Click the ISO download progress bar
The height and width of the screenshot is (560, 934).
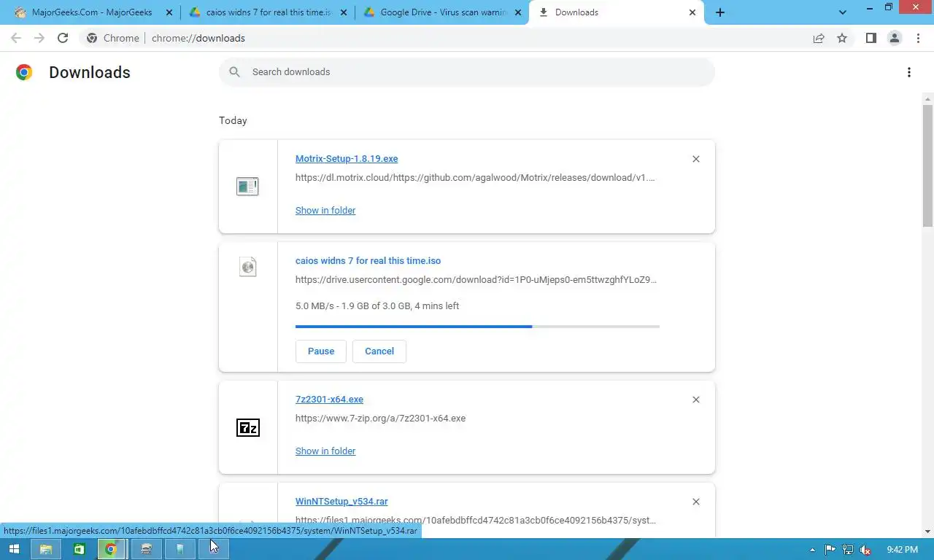click(477, 326)
